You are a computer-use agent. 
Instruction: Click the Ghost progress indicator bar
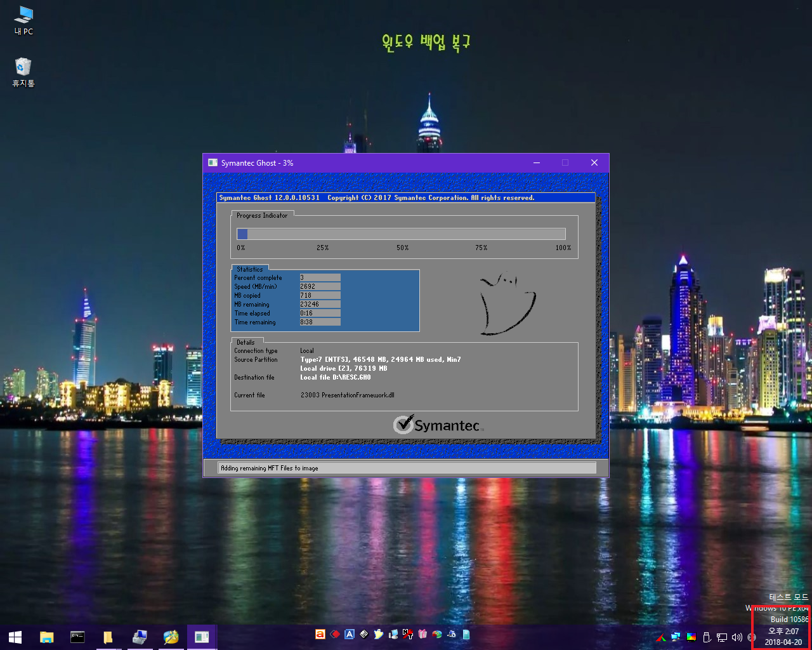pos(401,234)
